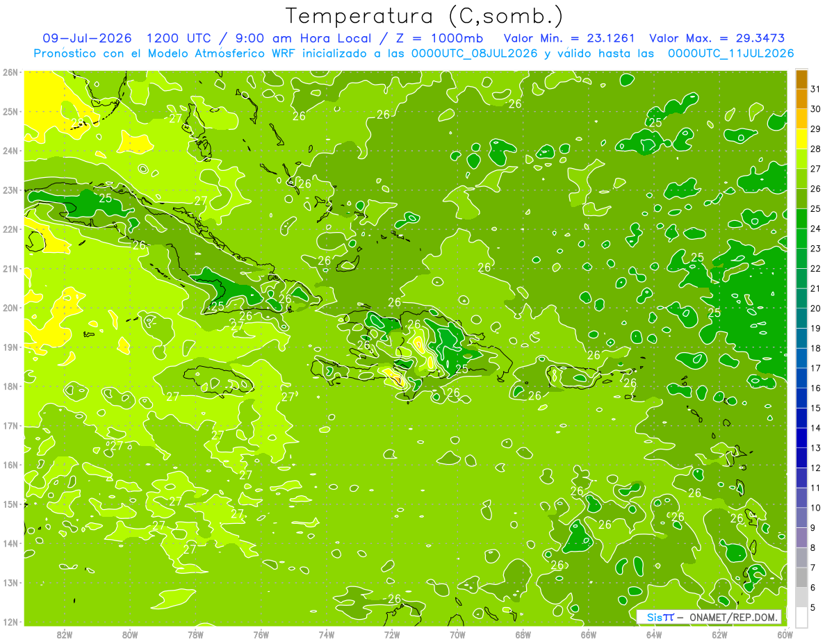Click the legend value '20'
Screen dimensions: 834x644
pos(816,308)
